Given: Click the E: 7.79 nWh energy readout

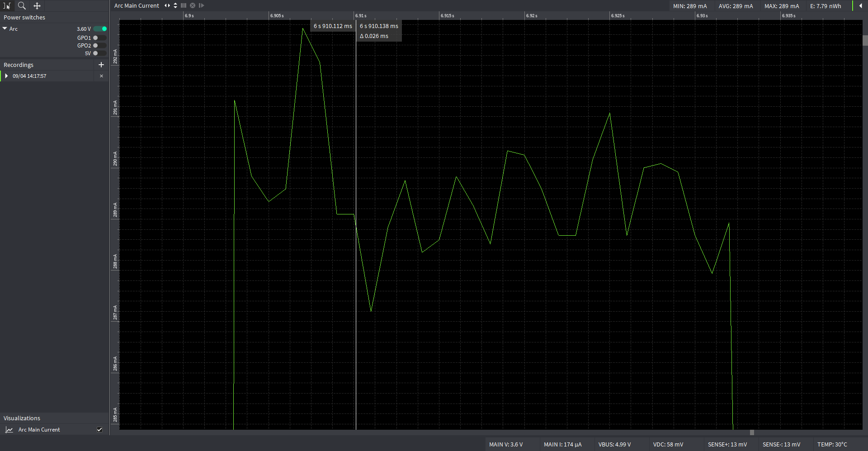Looking at the screenshot, I should point(826,6).
